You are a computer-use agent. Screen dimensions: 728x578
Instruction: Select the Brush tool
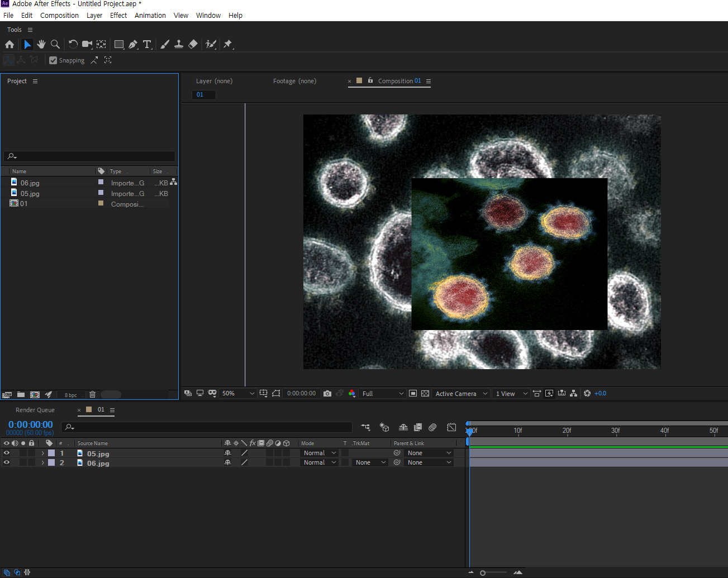coord(165,44)
